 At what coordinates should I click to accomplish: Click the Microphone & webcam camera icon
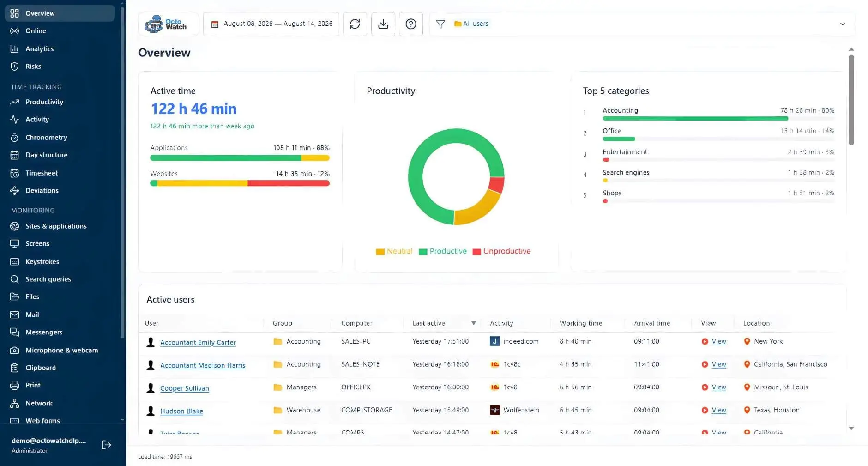pos(15,351)
